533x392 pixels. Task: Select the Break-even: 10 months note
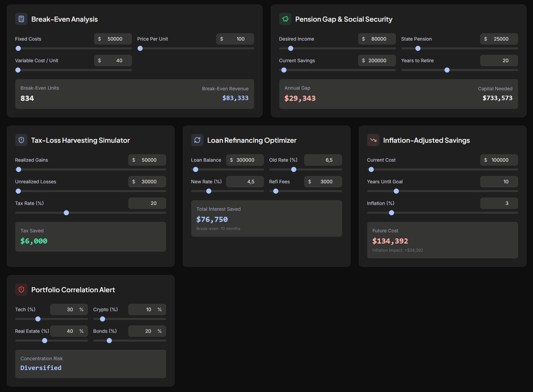point(218,229)
